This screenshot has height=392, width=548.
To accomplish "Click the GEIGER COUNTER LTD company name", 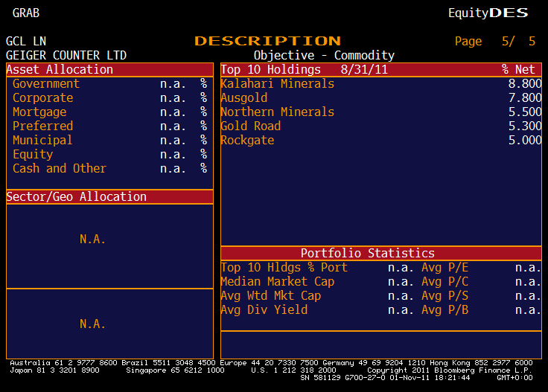I will pos(66,55).
